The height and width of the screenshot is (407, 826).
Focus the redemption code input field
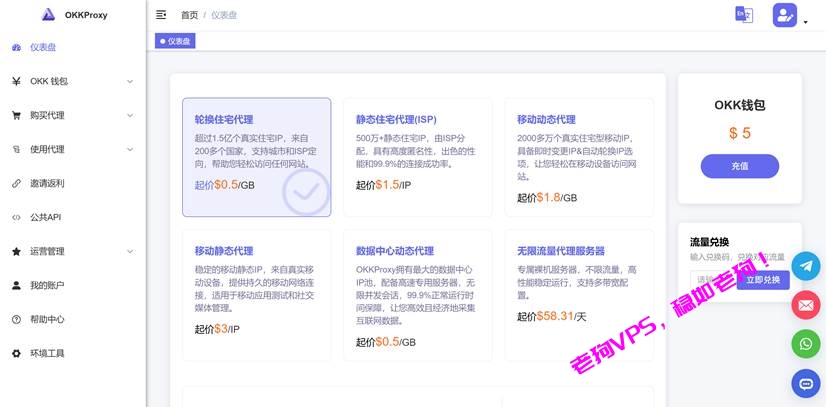714,280
